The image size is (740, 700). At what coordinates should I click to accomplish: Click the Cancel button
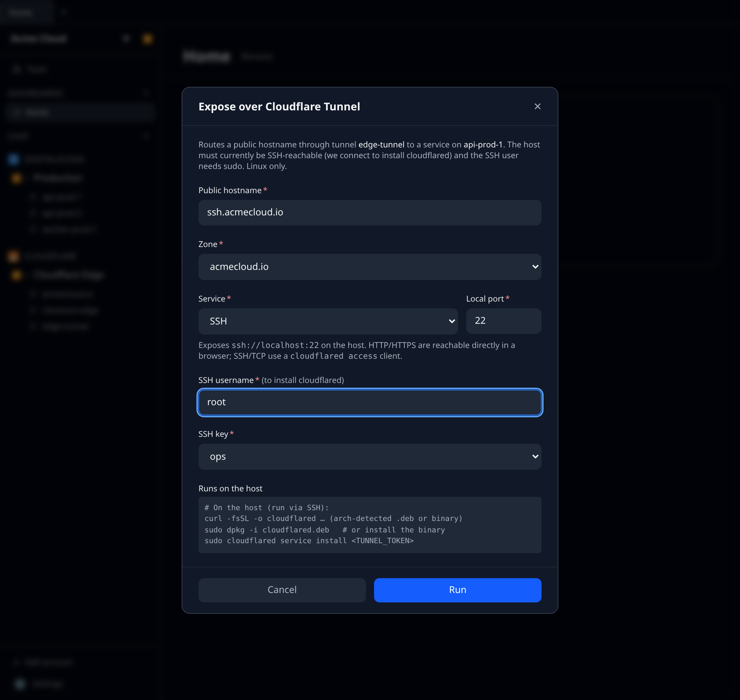tap(282, 590)
